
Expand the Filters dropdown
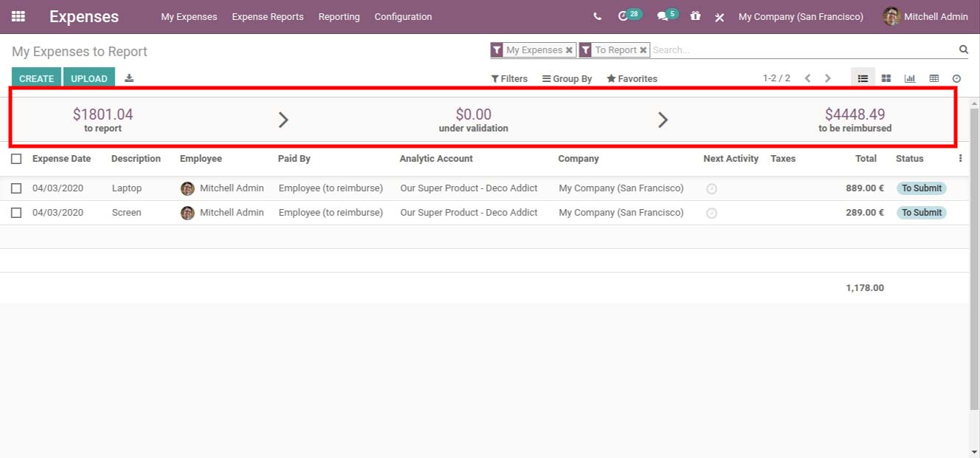coord(509,78)
